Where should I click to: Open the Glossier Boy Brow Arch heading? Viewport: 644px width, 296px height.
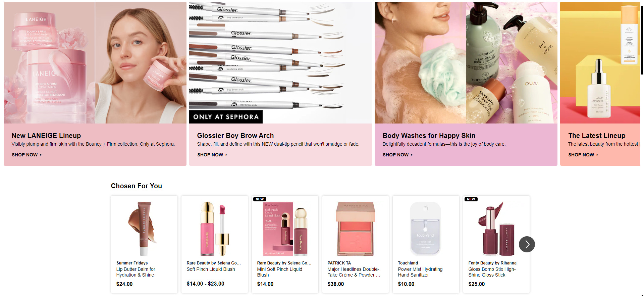click(x=235, y=136)
